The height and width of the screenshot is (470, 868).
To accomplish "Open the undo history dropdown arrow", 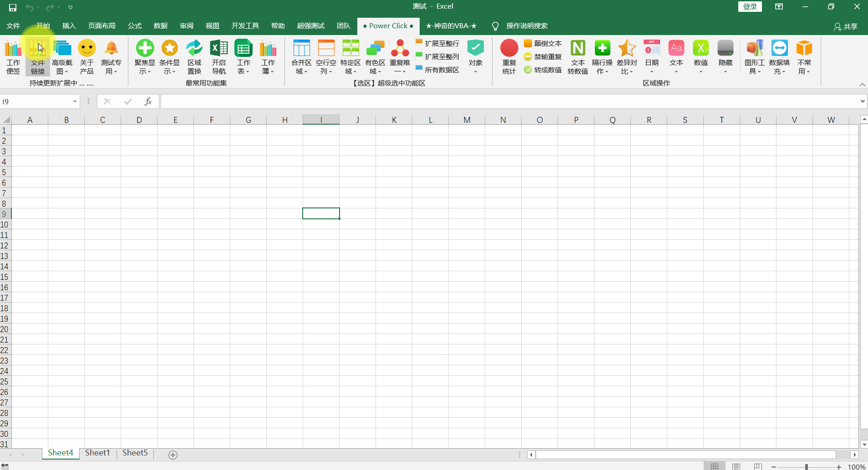I will point(39,7).
